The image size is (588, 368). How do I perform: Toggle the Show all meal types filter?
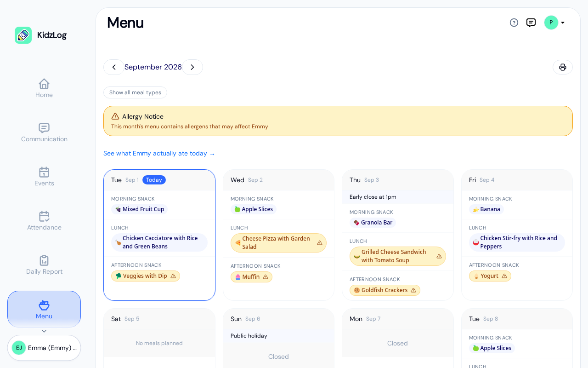(135, 92)
